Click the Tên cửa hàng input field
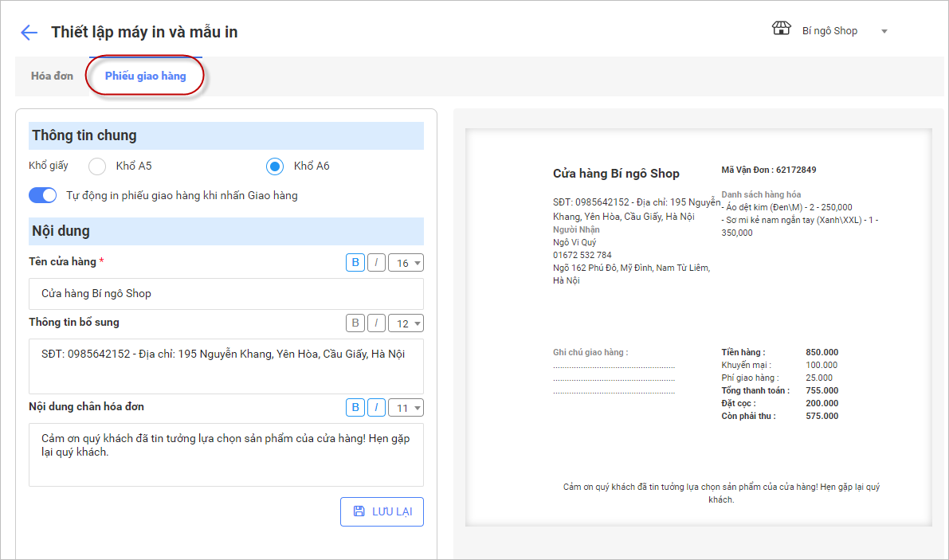The width and height of the screenshot is (949, 560). click(x=225, y=294)
